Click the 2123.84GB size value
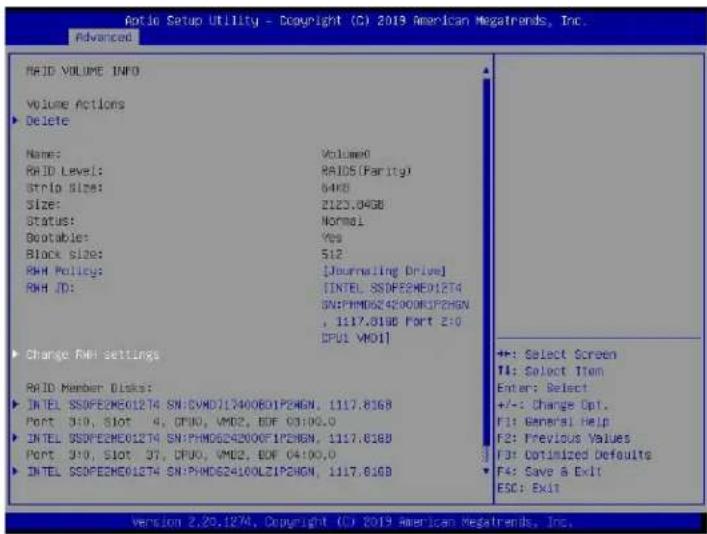Screen dimensions: 707x534 coord(353,204)
